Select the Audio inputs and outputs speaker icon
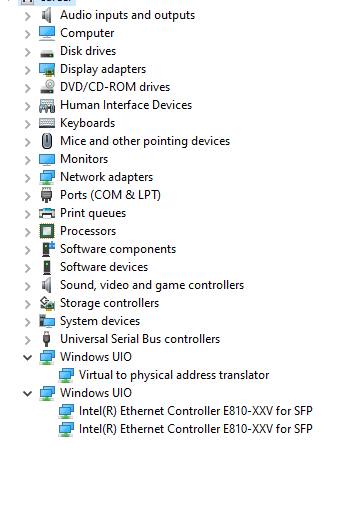The image size is (361, 505). pyautogui.click(x=47, y=15)
